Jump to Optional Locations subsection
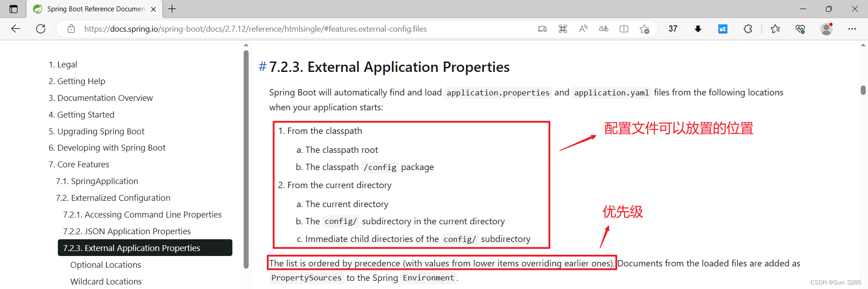 tap(106, 265)
